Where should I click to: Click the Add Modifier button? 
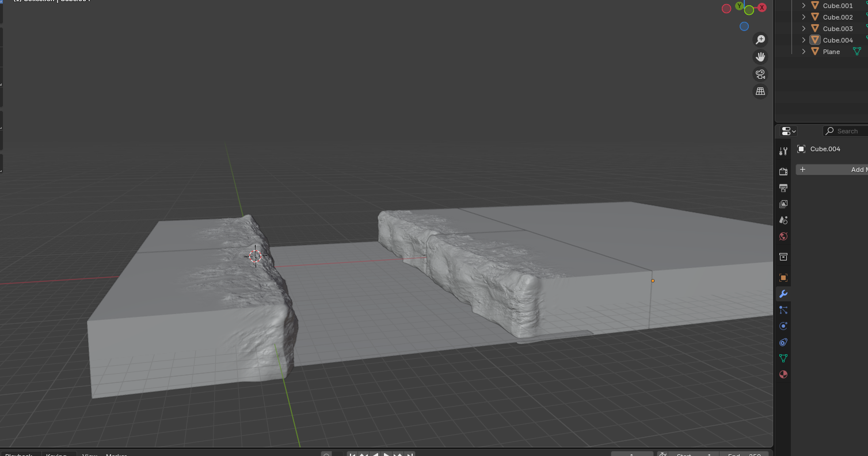pos(832,170)
